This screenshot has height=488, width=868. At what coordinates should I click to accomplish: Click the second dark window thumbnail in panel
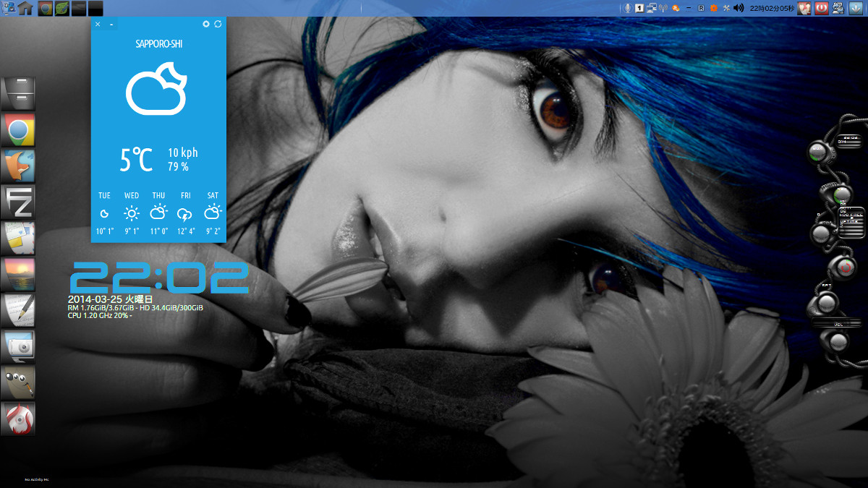pos(95,8)
